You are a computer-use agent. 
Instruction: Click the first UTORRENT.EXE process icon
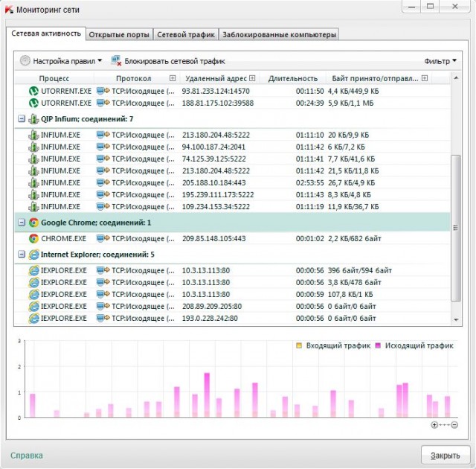(33, 92)
